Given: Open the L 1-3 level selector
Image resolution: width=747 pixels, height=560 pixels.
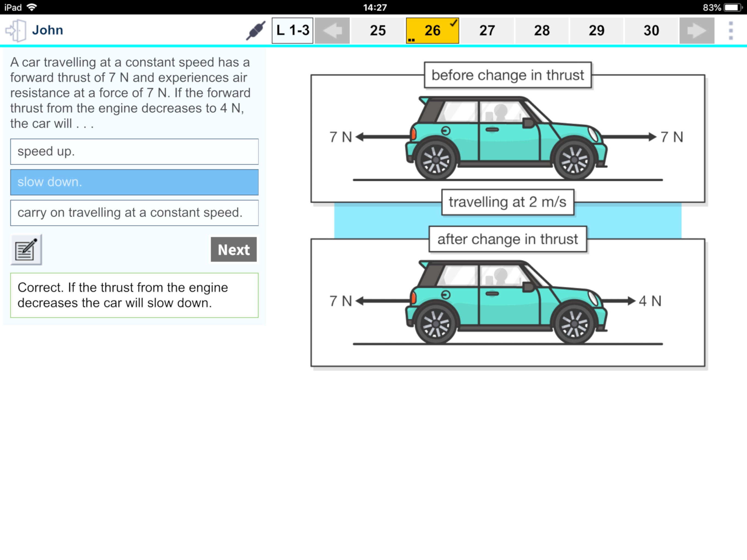Looking at the screenshot, I should (x=293, y=30).
